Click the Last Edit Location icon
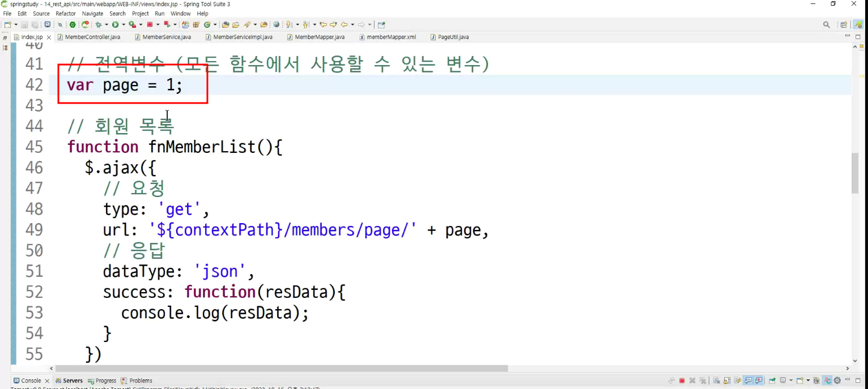The image size is (868, 389). 323,25
